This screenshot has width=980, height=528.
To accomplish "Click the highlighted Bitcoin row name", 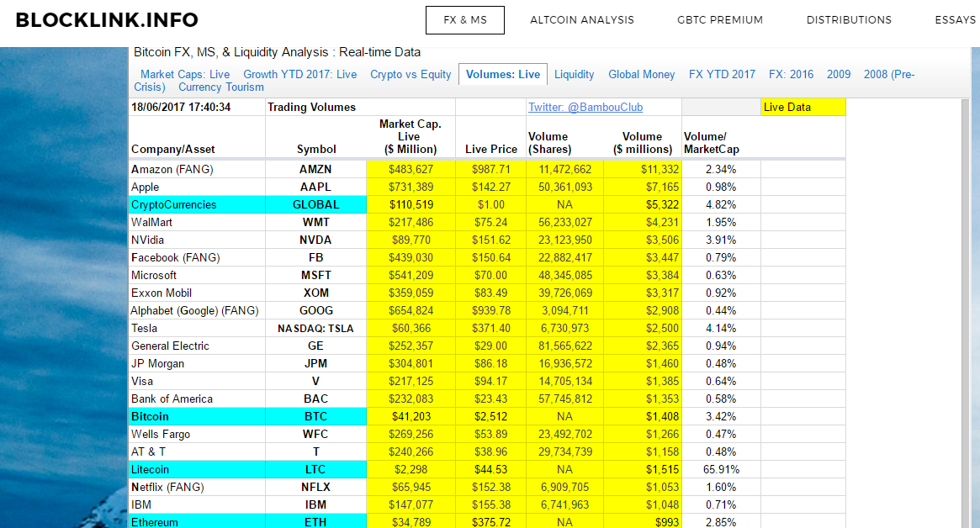I will 197,417.
